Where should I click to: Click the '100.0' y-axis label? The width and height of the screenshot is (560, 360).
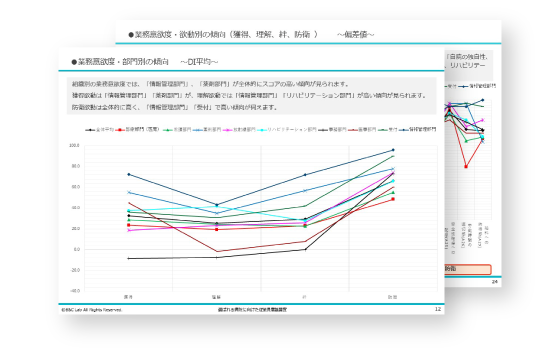tap(74, 146)
